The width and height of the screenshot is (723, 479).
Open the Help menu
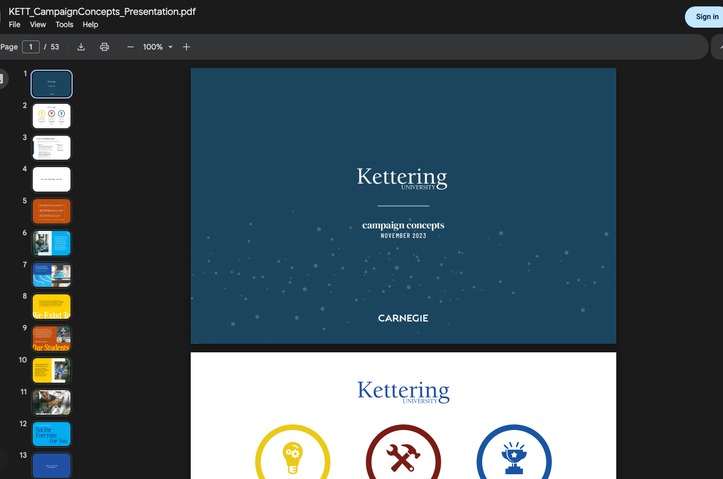[90, 24]
